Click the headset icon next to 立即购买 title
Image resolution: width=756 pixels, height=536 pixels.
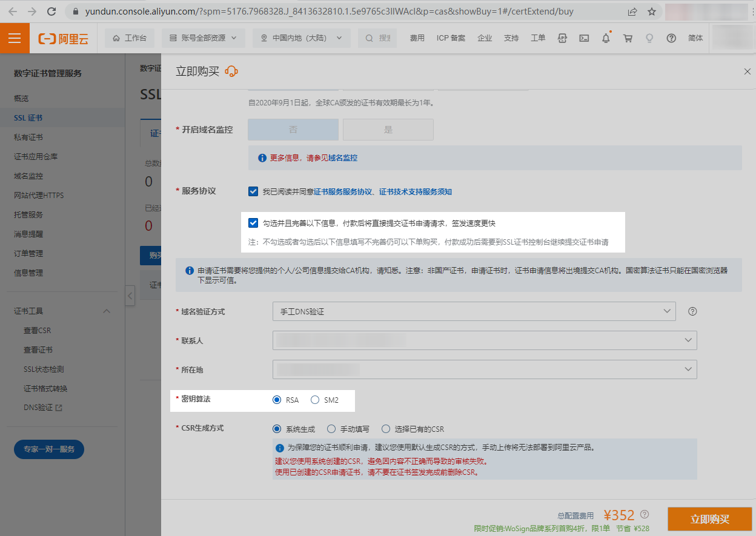click(231, 71)
